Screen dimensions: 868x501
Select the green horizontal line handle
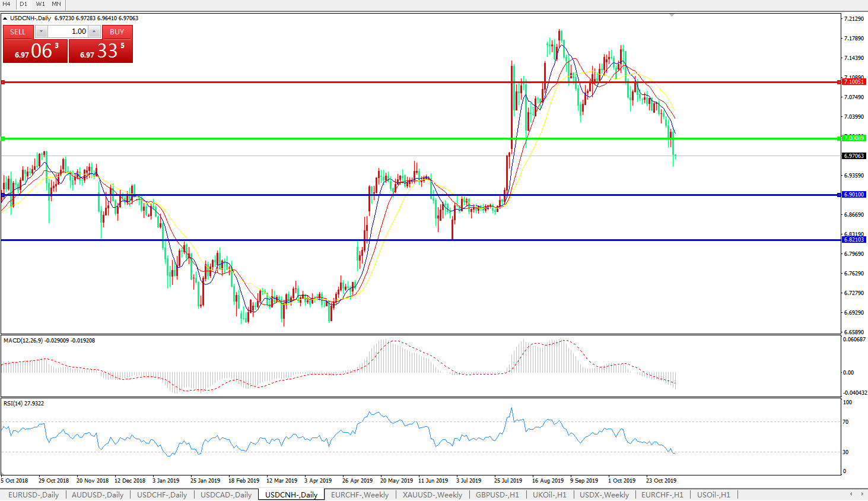point(3,138)
